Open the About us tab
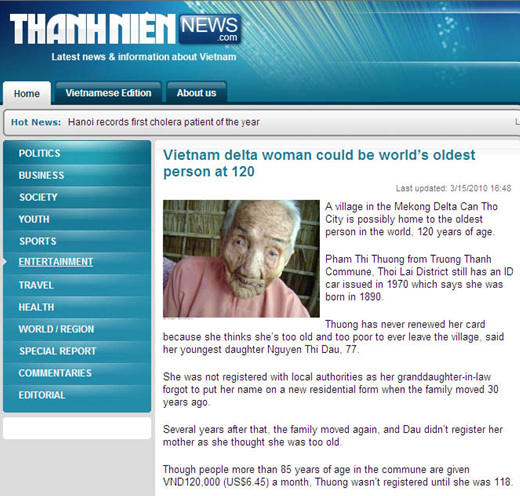520x496 pixels. pos(196,93)
